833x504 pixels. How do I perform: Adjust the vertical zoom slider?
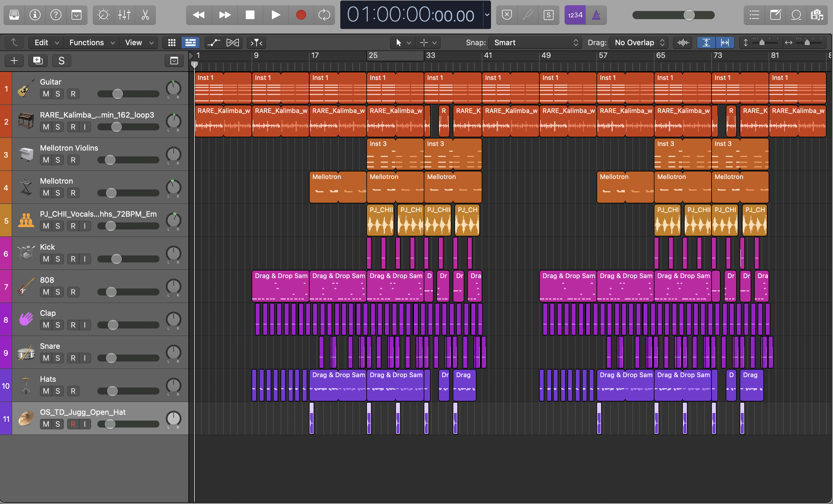762,43
